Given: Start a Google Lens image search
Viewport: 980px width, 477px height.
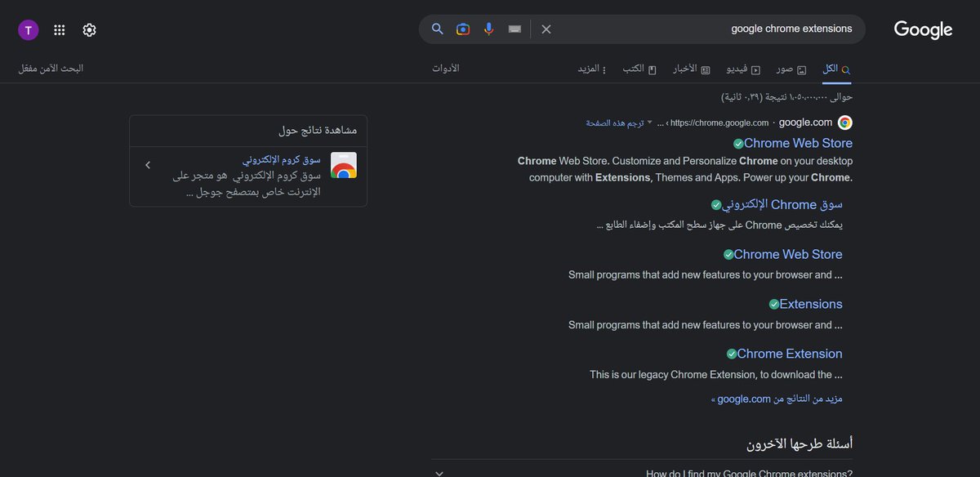Looking at the screenshot, I should tap(463, 29).
